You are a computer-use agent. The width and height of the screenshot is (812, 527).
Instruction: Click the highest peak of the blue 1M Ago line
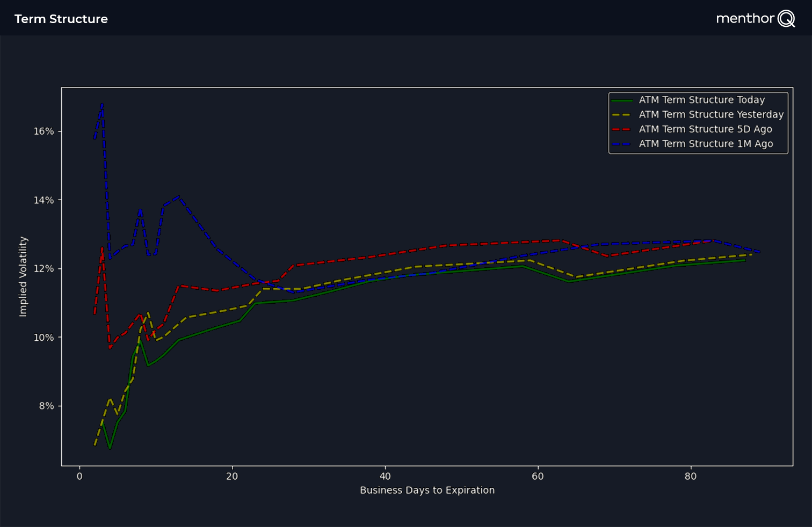click(102, 104)
